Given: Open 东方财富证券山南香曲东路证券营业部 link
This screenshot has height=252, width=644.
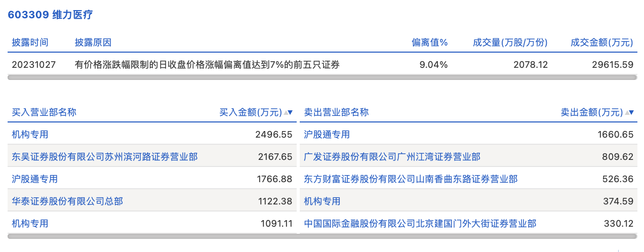Looking at the screenshot, I should tap(411, 179).
